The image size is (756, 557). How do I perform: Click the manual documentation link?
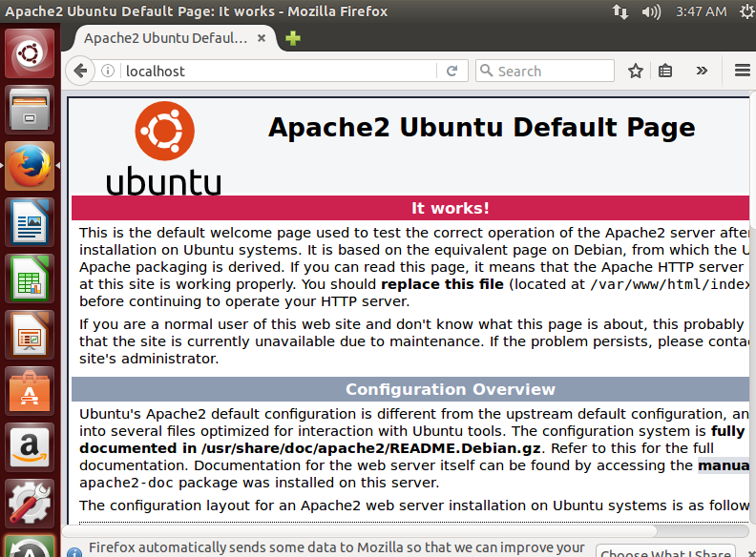(x=724, y=465)
